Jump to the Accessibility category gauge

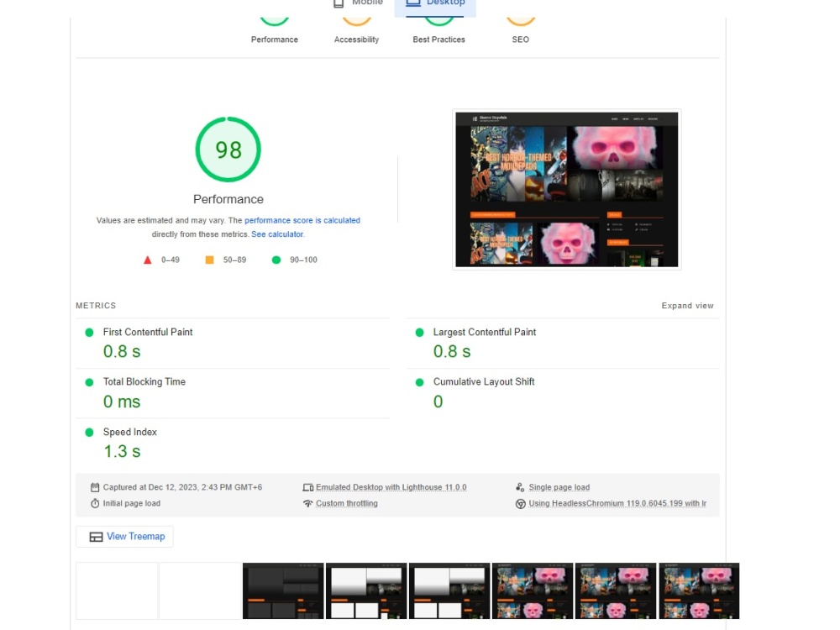356,31
